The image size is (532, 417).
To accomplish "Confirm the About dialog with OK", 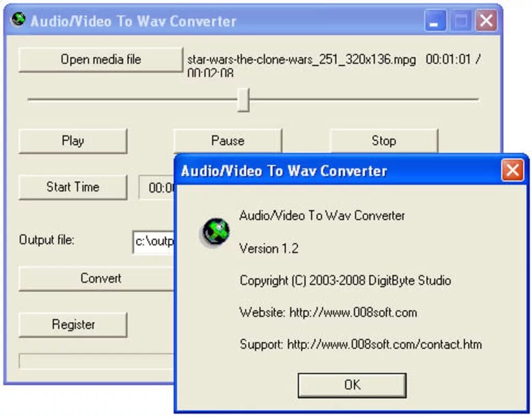I will click(352, 385).
